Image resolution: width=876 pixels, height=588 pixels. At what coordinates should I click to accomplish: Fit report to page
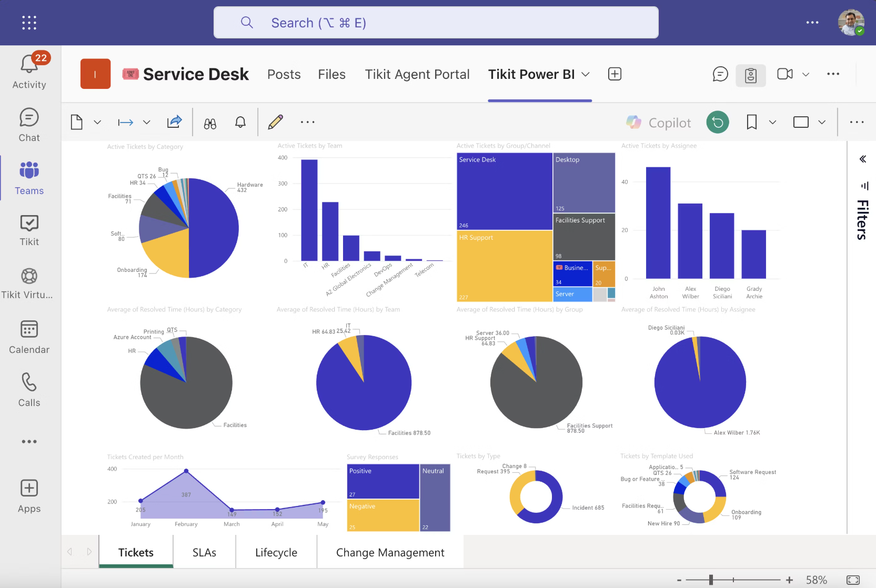[853, 580]
